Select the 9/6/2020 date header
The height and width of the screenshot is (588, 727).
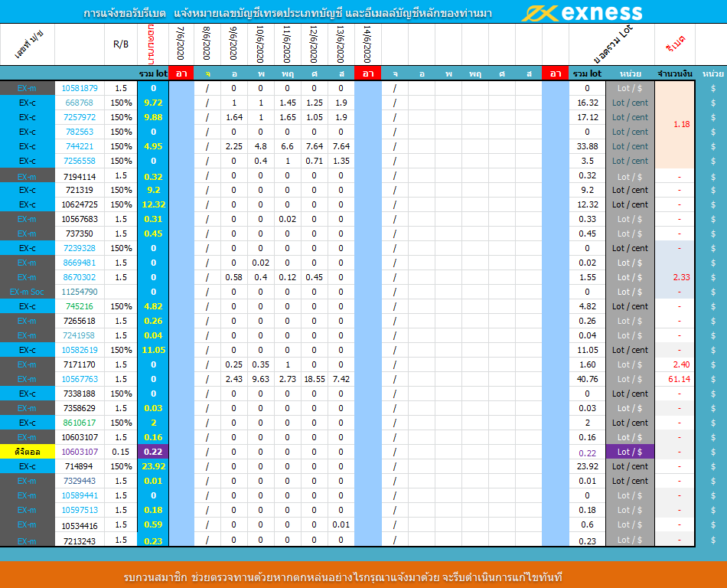click(x=233, y=43)
